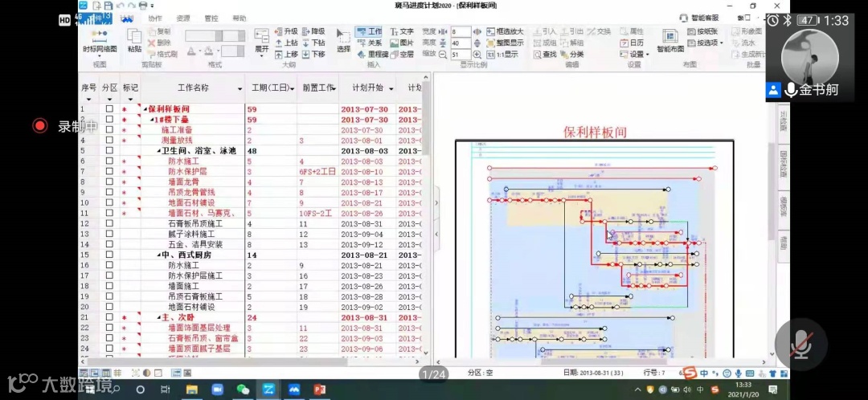Collapse the 中、西式厨房 group

click(159, 255)
